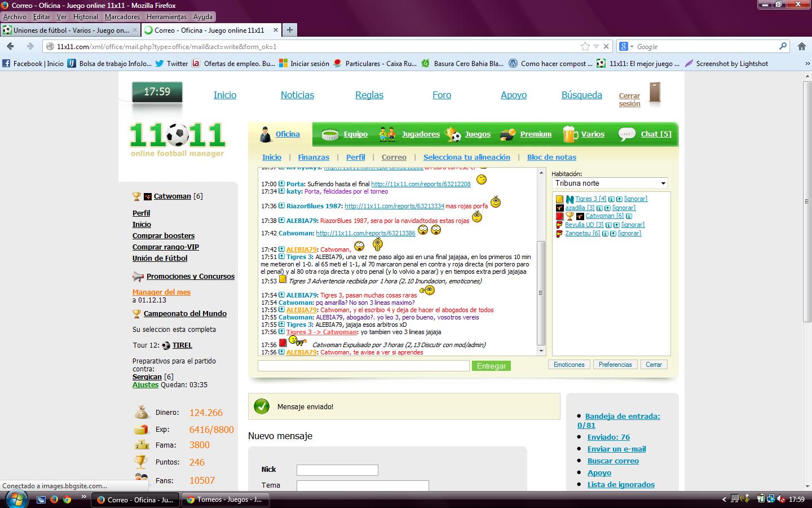812x508 pixels.
Task: Open the Chat speech bubble icon
Action: click(x=626, y=134)
